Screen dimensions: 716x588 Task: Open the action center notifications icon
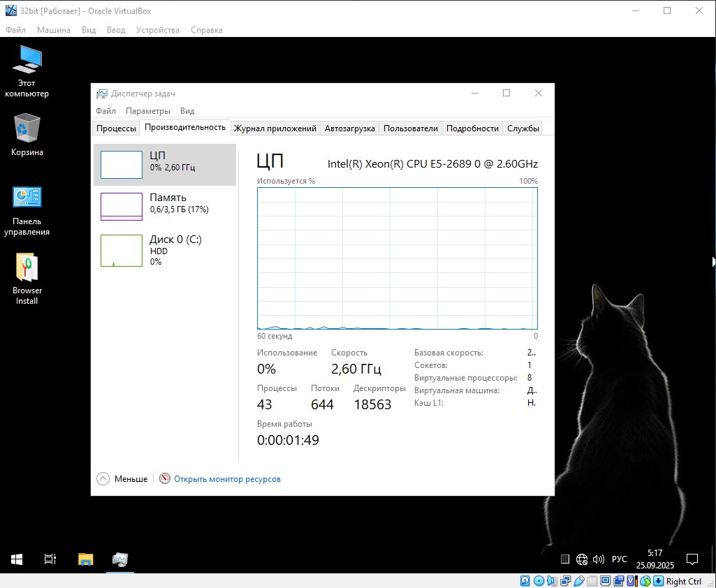[x=692, y=559]
